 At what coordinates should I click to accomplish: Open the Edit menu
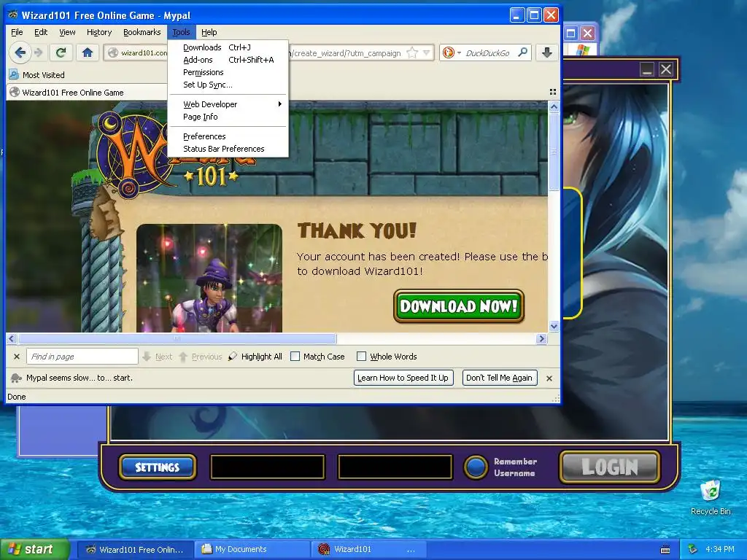pyautogui.click(x=41, y=32)
